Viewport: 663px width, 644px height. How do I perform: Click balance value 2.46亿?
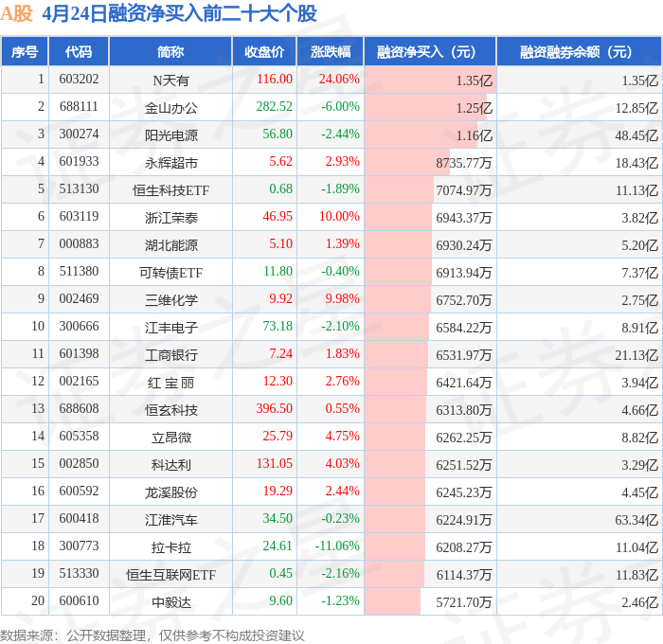click(639, 602)
